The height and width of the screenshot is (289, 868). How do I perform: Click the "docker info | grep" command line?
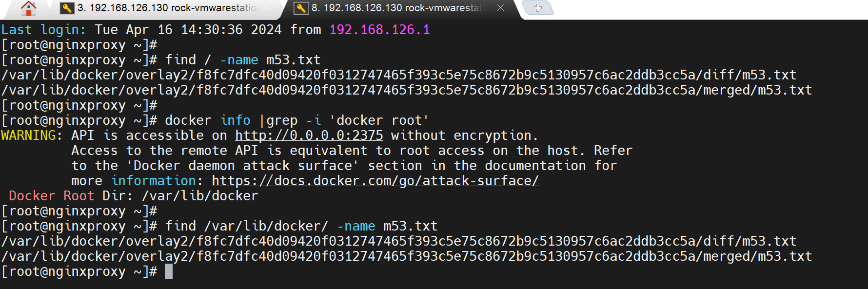point(296,120)
